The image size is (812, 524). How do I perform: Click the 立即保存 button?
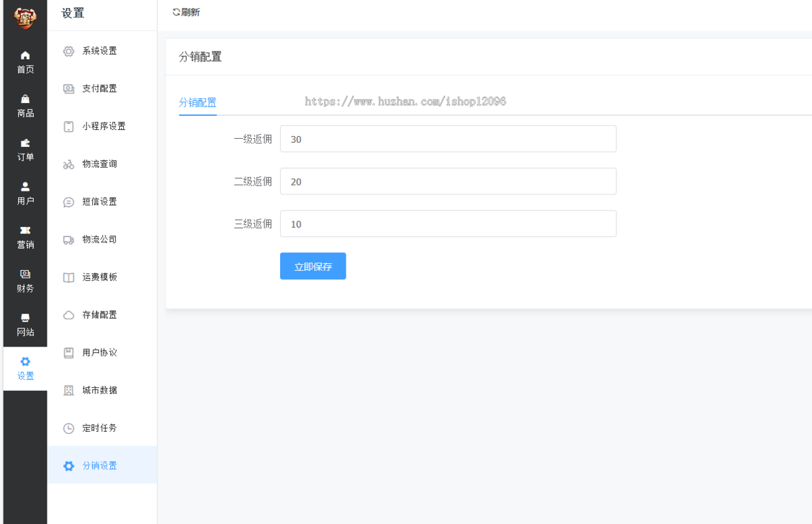tap(313, 266)
